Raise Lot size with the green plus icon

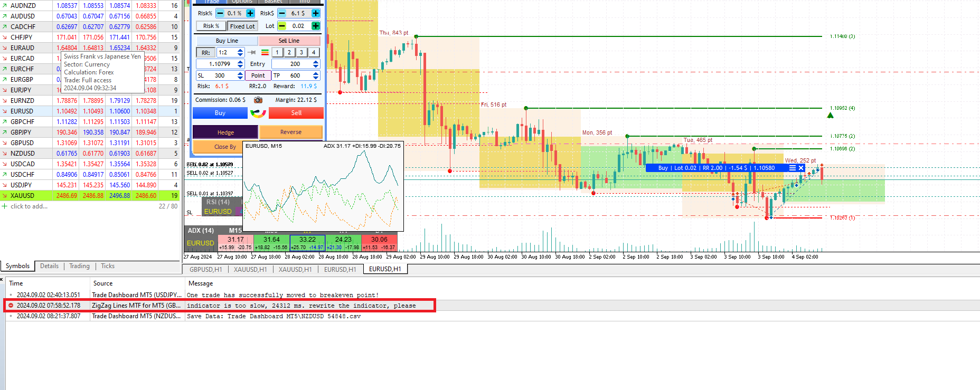coord(316,26)
